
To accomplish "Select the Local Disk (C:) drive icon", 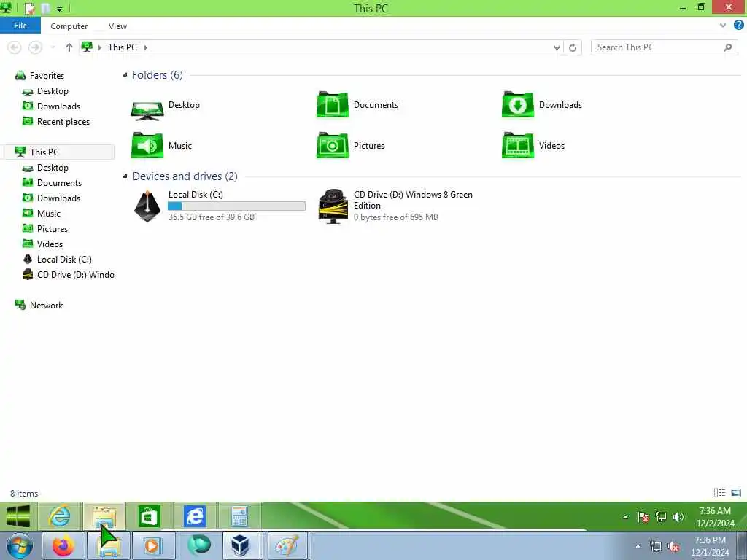I will pos(147,206).
